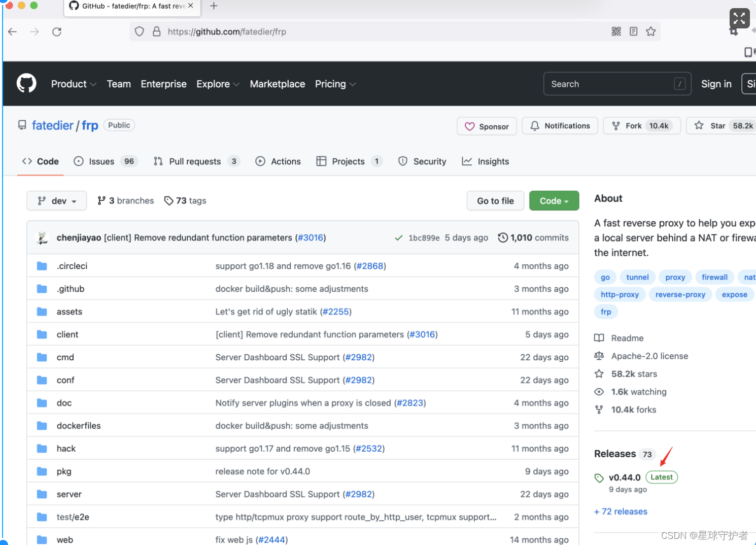The image size is (756, 545).
Task: Click Sign in link
Action: pyautogui.click(x=716, y=84)
